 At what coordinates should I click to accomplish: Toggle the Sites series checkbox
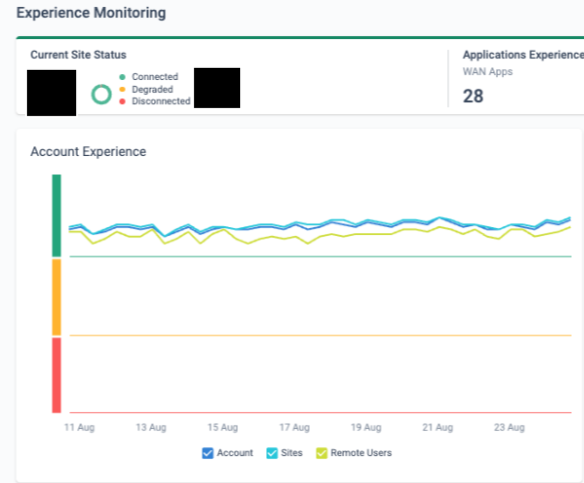(272, 453)
